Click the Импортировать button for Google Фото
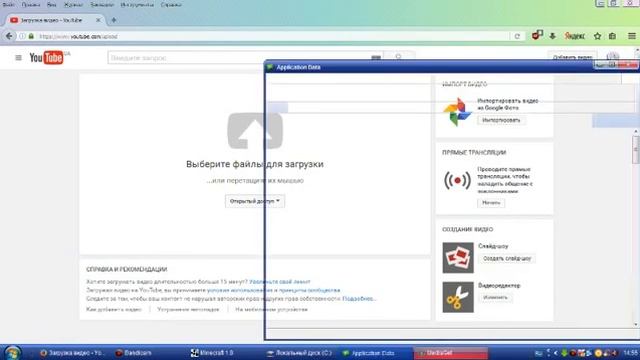The width and height of the screenshot is (640, 360). 501,120
